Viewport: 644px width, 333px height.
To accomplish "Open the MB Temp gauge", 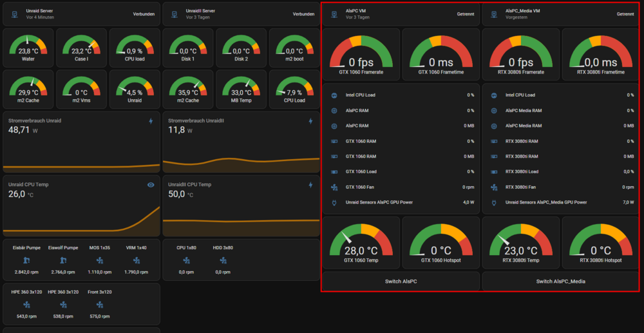I will (x=241, y=89).
